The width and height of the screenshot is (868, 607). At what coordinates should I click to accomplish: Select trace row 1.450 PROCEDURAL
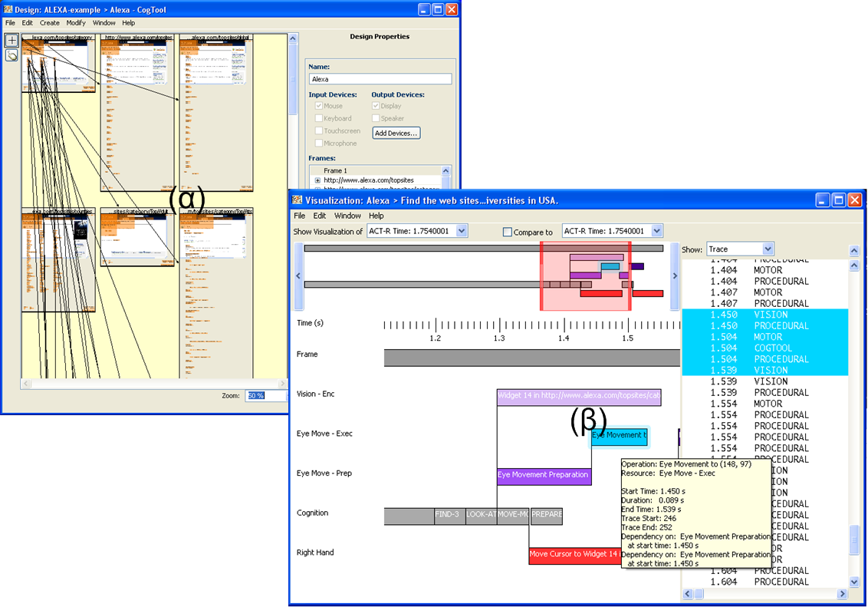765,325
